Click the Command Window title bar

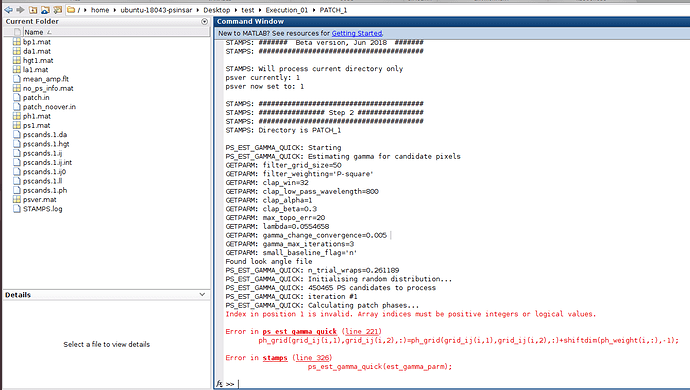pyautogui.click(x=452, y=21)
